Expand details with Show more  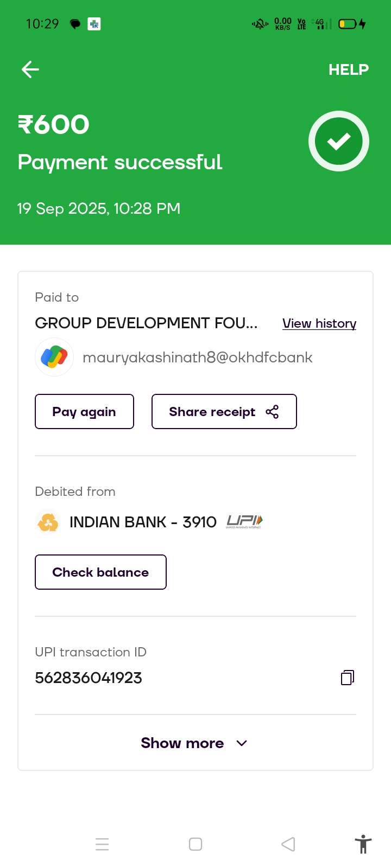point(194,743)
